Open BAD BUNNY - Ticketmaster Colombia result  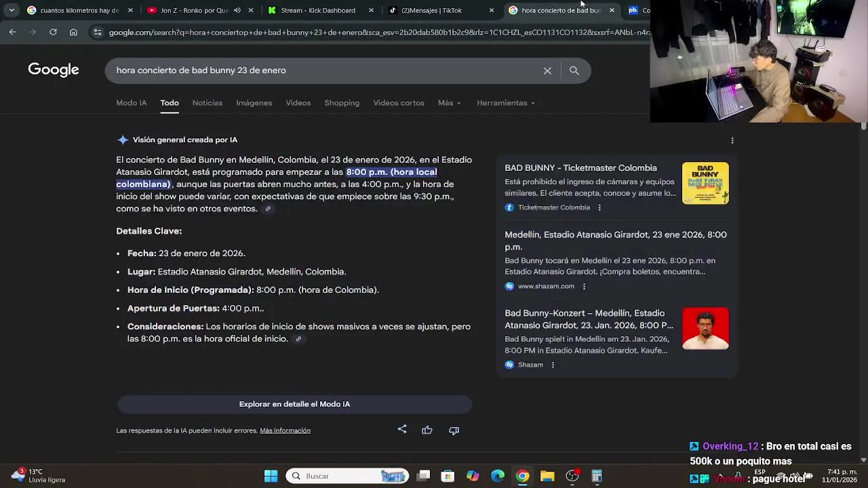pyautogui.click(x=580, y=168)
